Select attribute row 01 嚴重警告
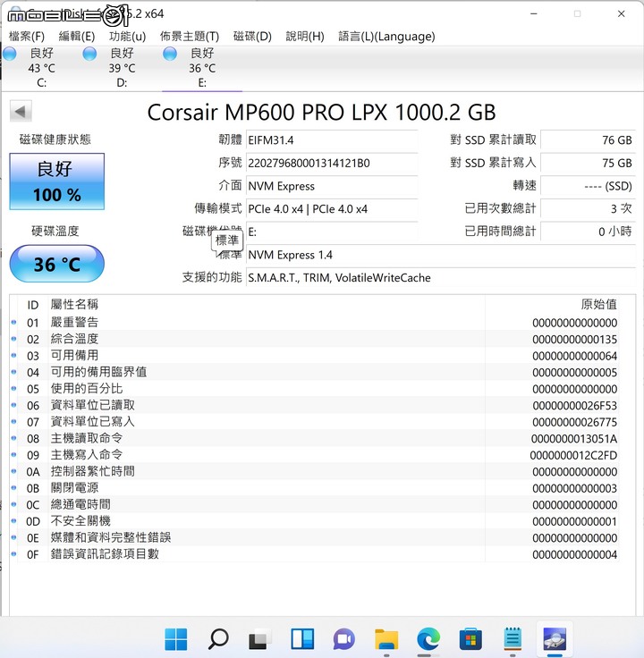Viewport: 644px width, 658px height. pyautogui.click(x=314, y=322)
